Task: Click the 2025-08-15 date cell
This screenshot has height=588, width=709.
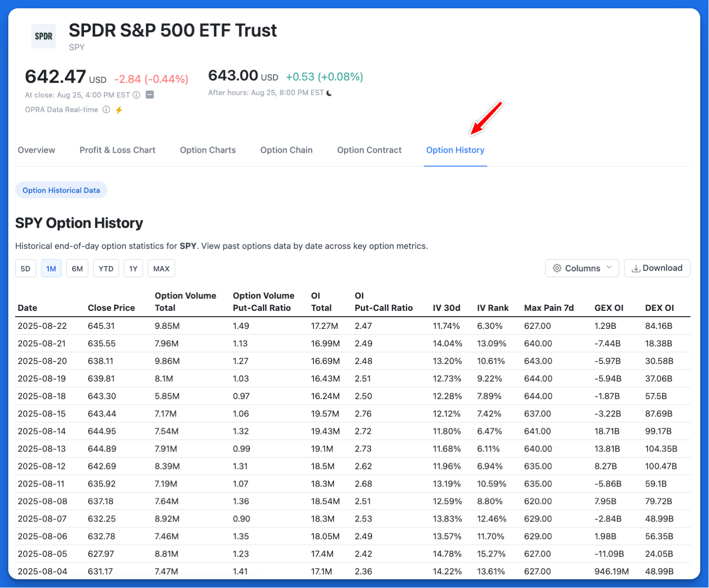Action: point(42,414)
